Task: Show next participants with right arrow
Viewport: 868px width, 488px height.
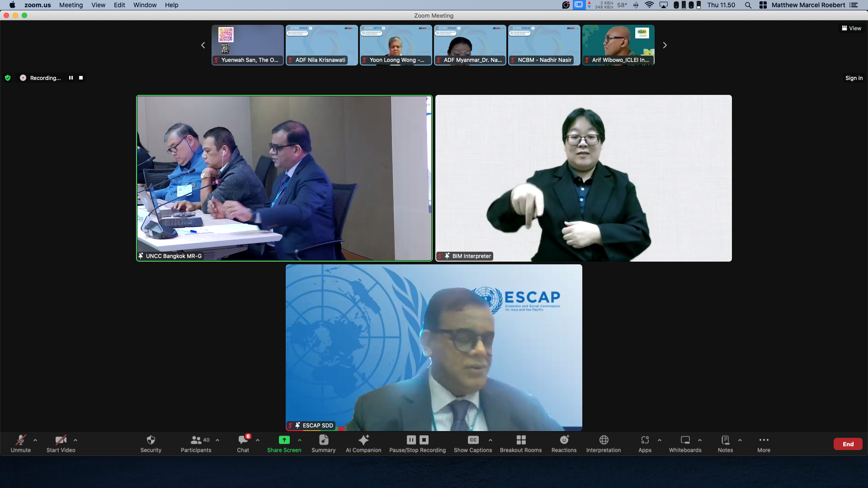Action: coord(665,45)
